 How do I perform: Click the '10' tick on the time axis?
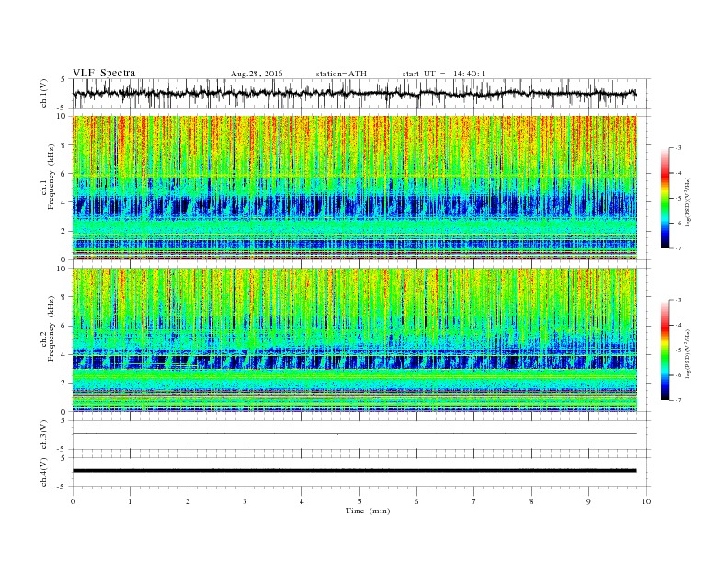pyautogui.click(x=646, y=501)
